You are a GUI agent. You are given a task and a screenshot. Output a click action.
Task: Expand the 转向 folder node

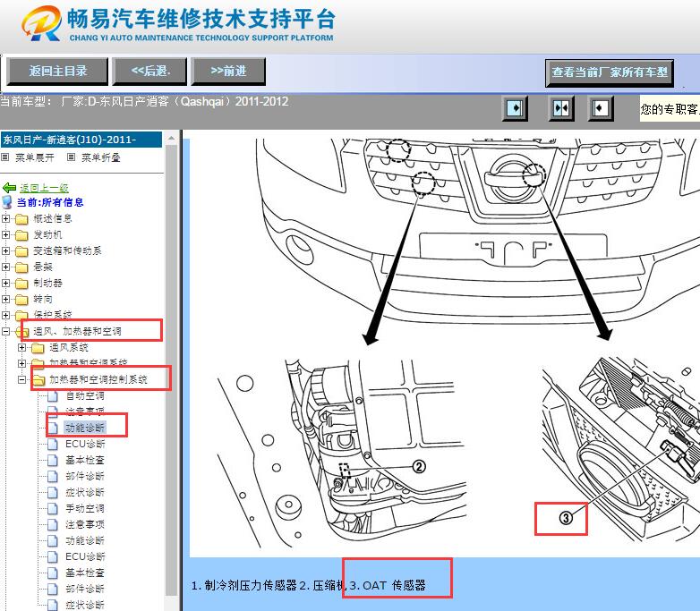click(5, 299)
